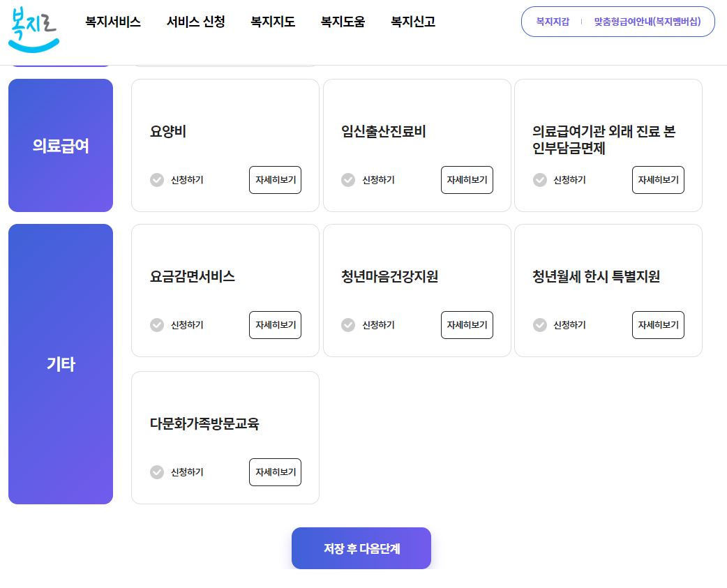Open details for 청년월세 한시 특별지원
727x588 pixels.
click(x=658, y=324)
